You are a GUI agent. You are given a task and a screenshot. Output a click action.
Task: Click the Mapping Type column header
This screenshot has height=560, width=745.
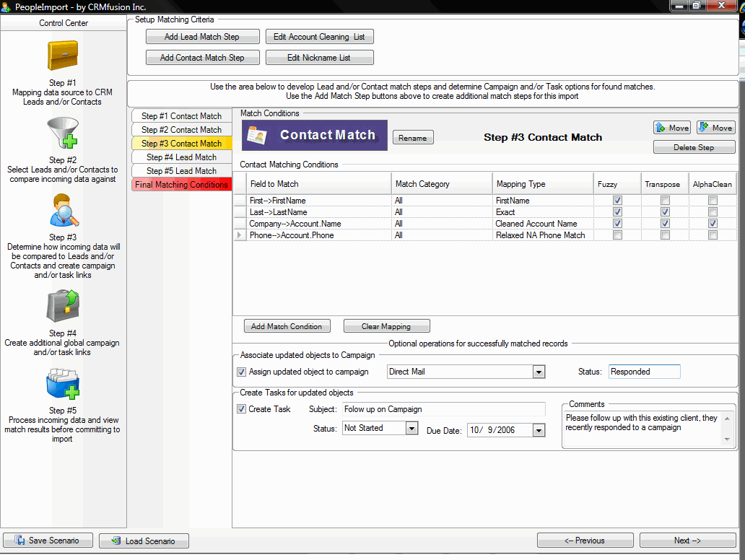543,184
